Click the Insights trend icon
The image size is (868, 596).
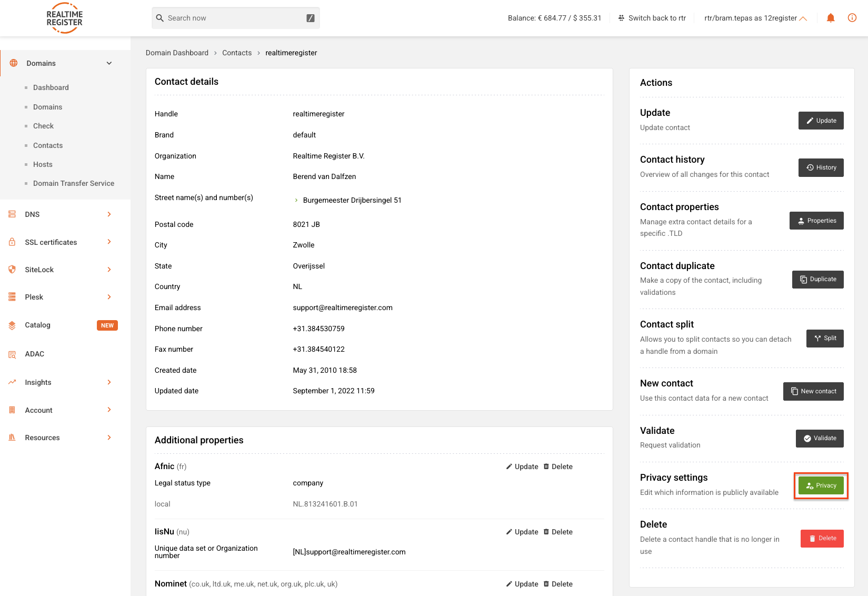click(x=12, y=382)
